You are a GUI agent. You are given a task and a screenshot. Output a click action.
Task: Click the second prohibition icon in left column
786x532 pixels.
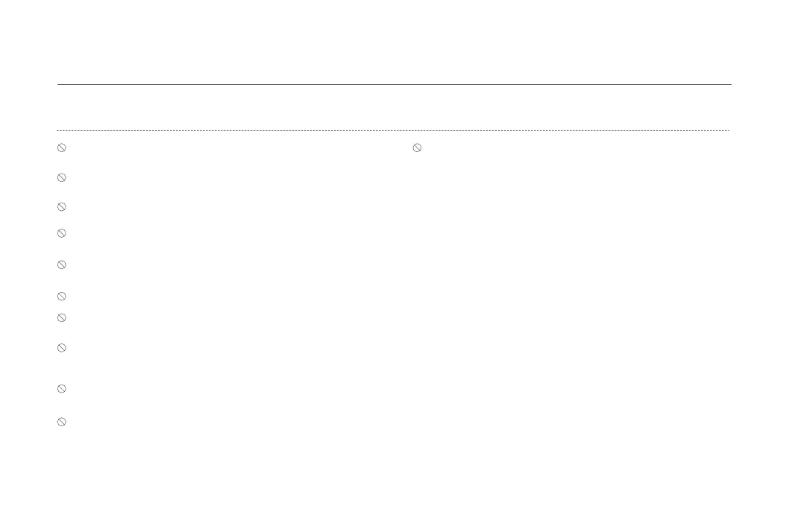[62, 178]
